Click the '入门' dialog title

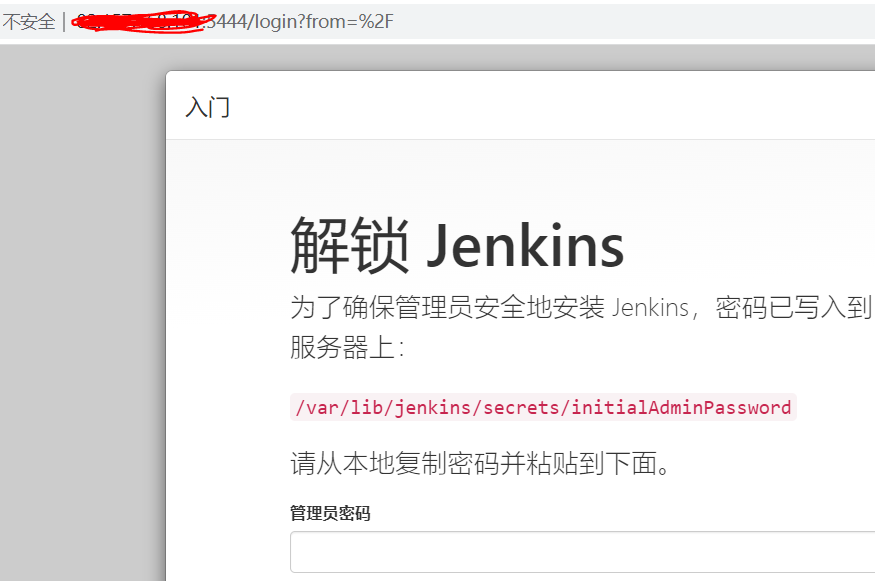coord(207,107)
